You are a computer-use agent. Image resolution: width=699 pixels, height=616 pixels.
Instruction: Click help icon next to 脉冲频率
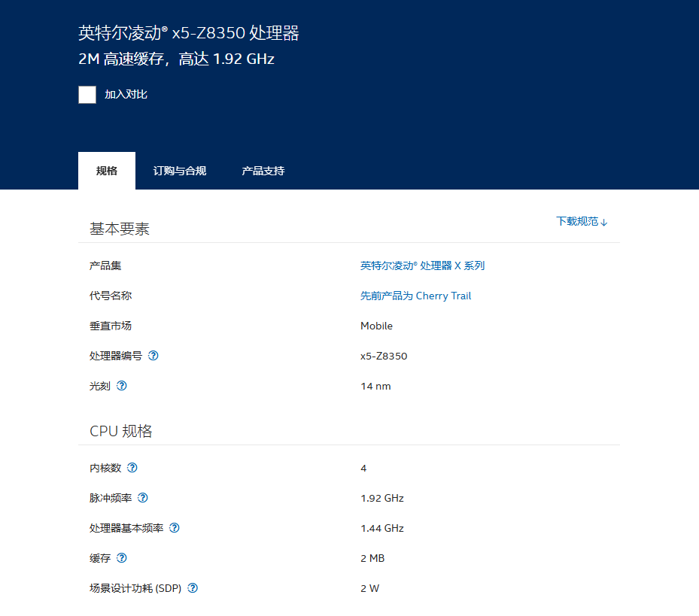tap(143, 498)
